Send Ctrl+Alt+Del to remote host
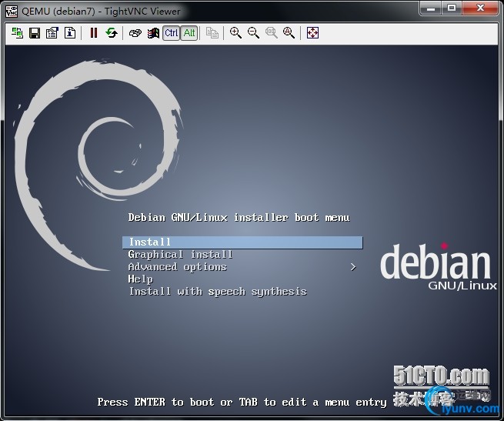 135,33
